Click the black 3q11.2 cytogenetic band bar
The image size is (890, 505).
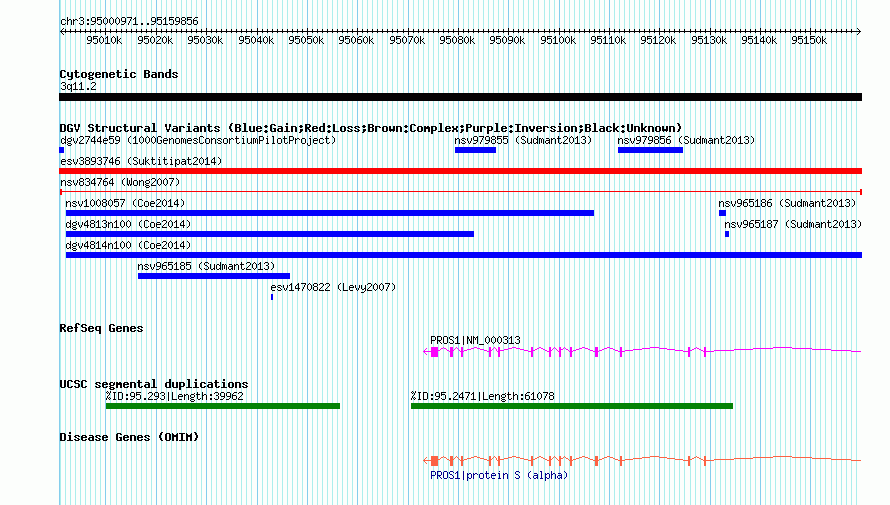pyautogui.click(x=460, y=97)
